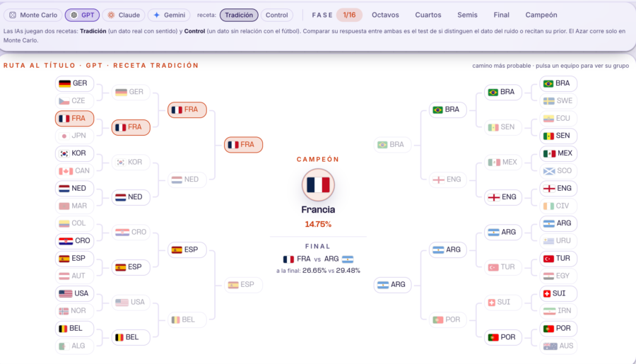This screenshot has width=636, height=364.
Task: Open the Cuartos phase
Action: click(428, 15)
